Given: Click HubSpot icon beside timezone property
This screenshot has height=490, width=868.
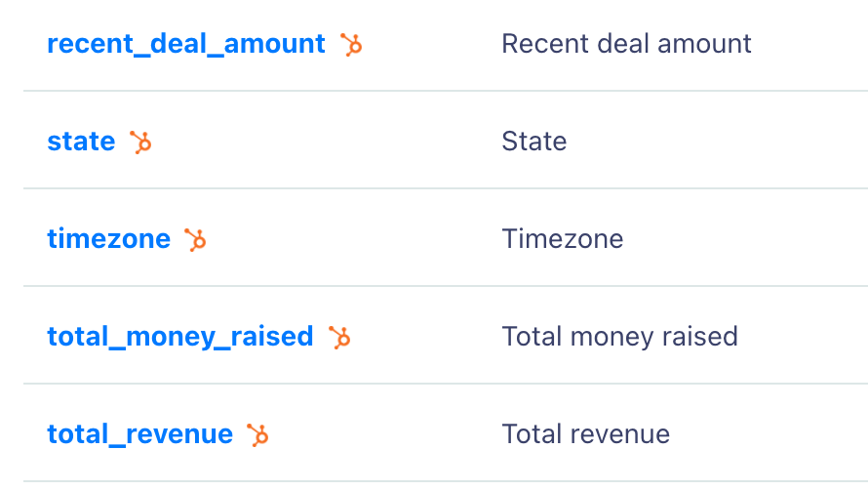Looking at the screenshot, I should [195, 240].
